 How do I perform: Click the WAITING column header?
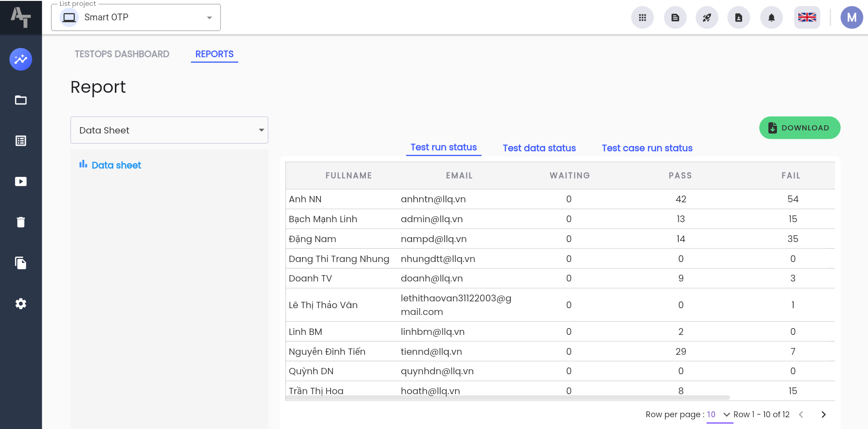(570, 176)
